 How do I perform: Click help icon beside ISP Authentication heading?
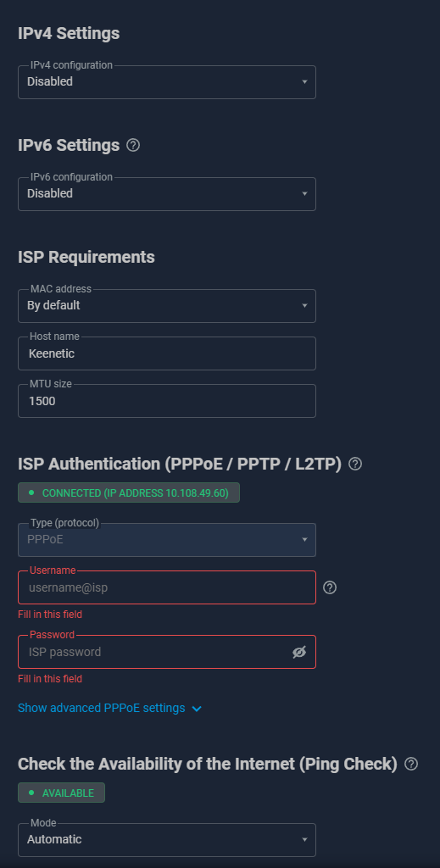coord(355,464)
